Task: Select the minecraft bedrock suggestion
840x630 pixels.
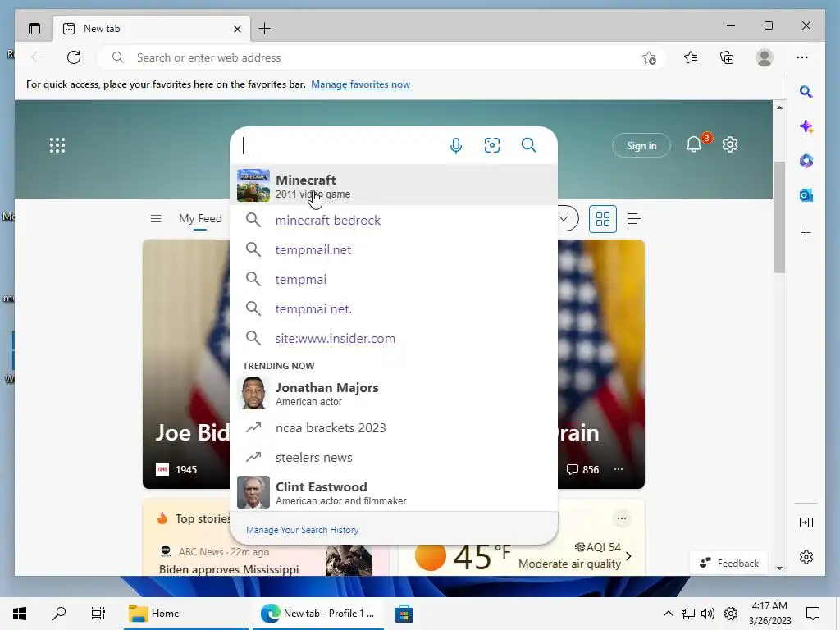Action: coord(394,220)
